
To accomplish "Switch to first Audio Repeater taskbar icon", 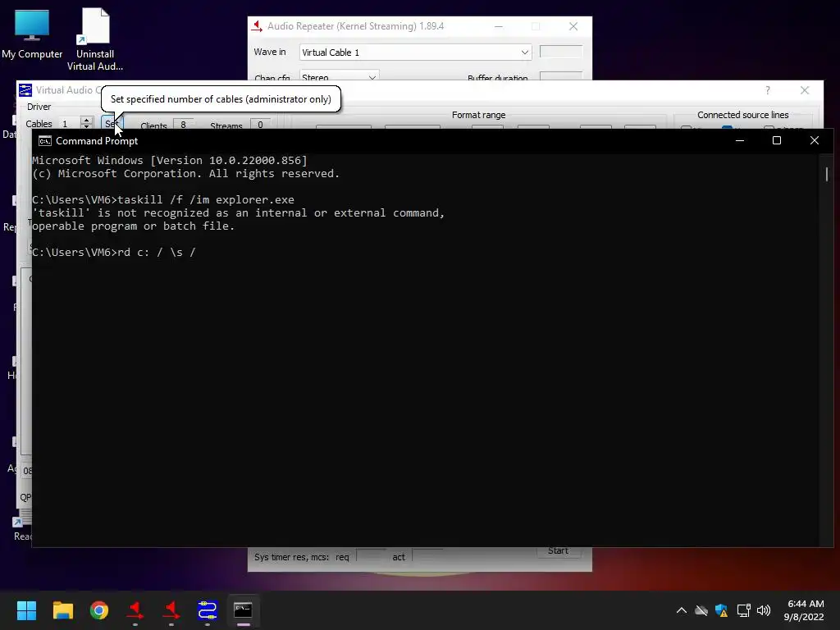I will click(x=135, y=610).
